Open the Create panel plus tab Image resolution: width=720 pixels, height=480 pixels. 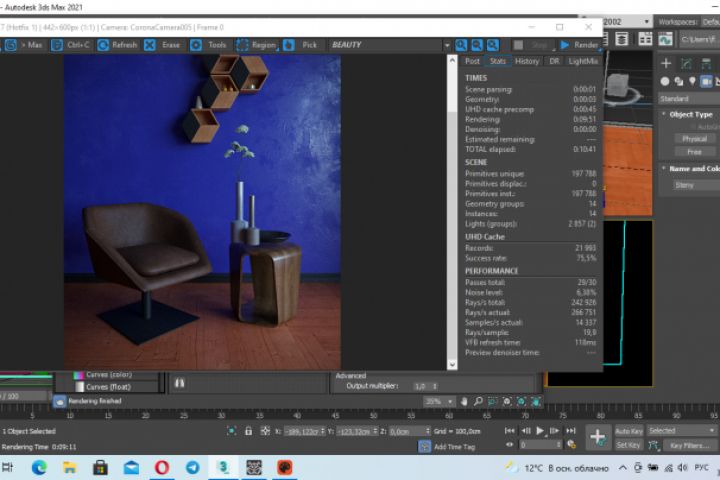coord(666,63)
